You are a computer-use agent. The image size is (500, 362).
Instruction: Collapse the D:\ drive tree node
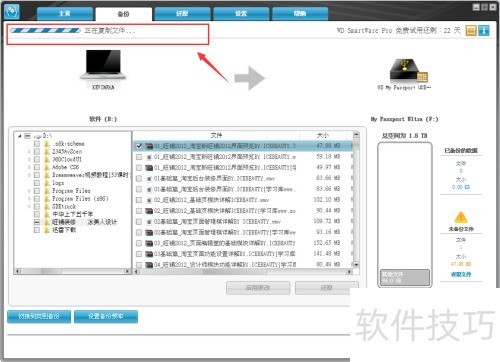click(20, 136)
